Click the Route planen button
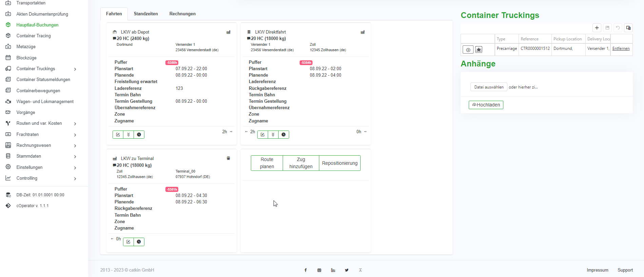Image resolution: width=644 pixels, height=277 pixels. [x=267, y=163]
